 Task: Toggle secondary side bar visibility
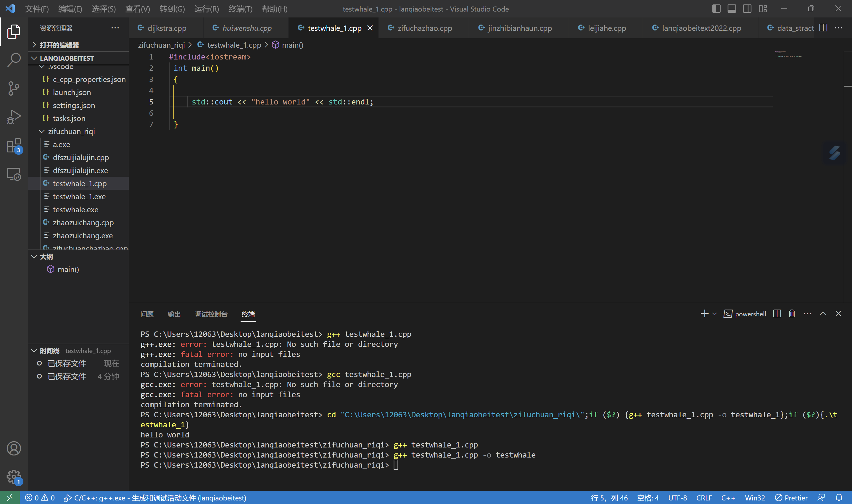(x=747, y=9)
